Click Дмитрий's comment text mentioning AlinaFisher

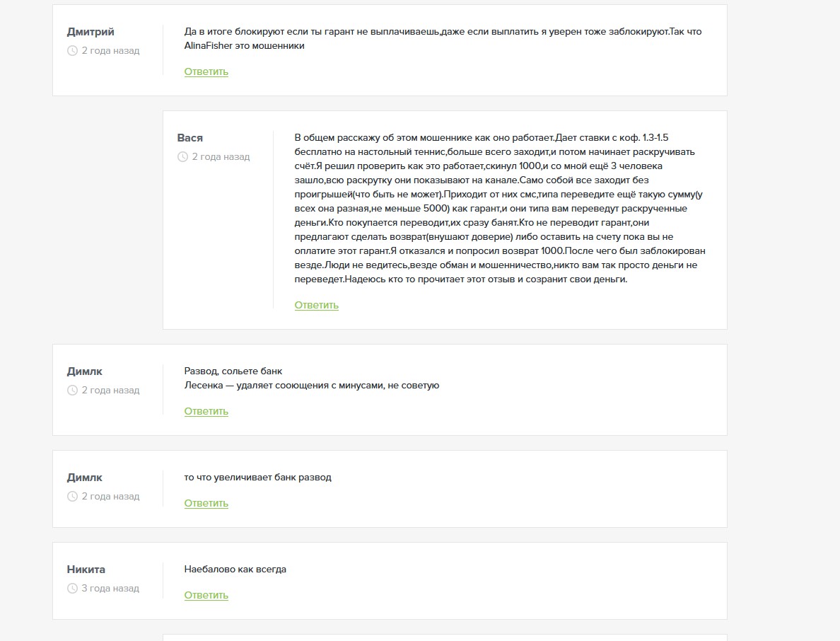[443, 39]
